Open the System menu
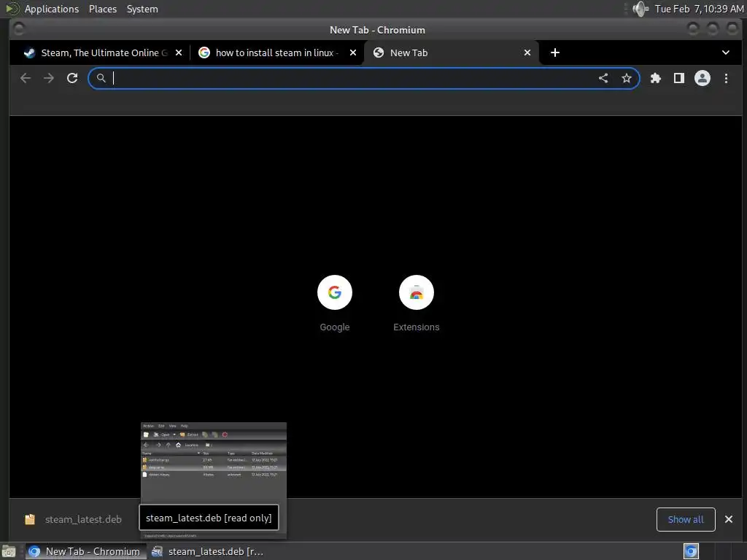 pos(142,9)
